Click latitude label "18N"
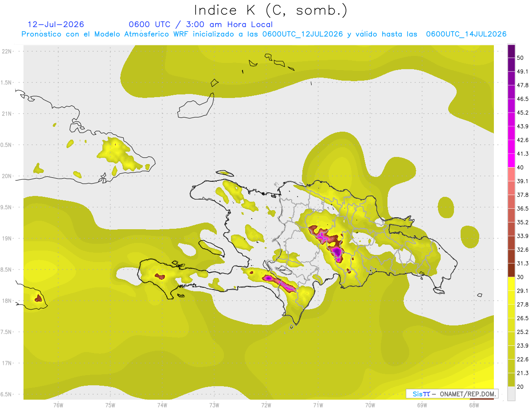 coord(7,301)
